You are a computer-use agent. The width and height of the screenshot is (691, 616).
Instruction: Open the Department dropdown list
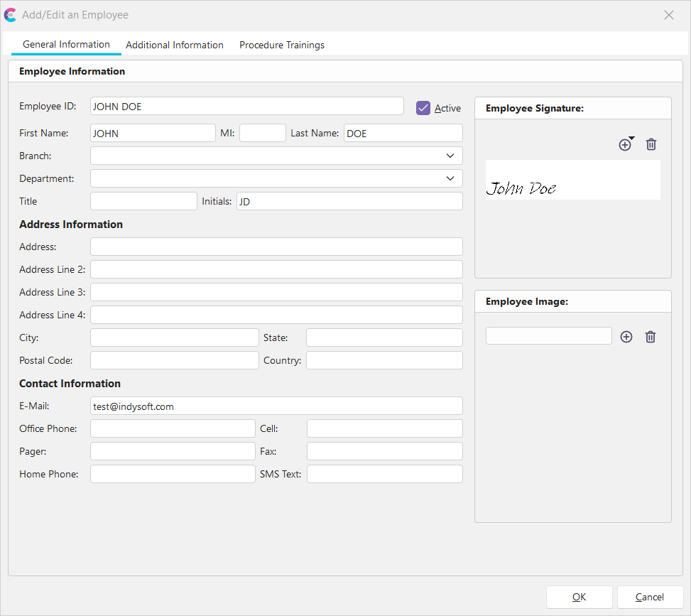pyautogui.click(x=450, y=178)
